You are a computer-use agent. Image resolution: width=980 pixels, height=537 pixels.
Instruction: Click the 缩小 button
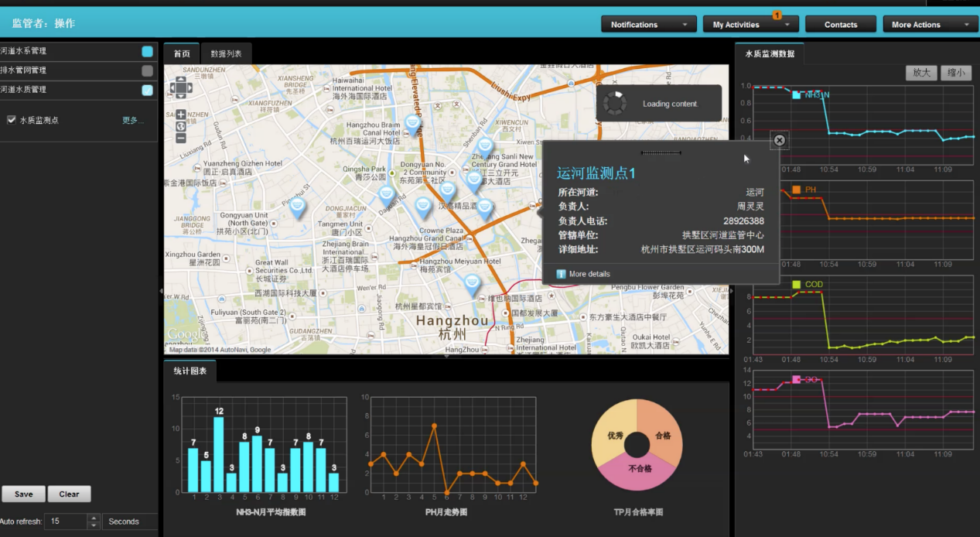click(956, 73)
